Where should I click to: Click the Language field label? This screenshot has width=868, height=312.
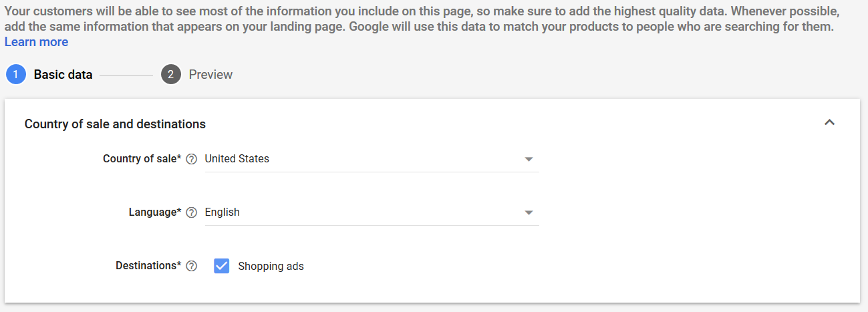[155, 212]
